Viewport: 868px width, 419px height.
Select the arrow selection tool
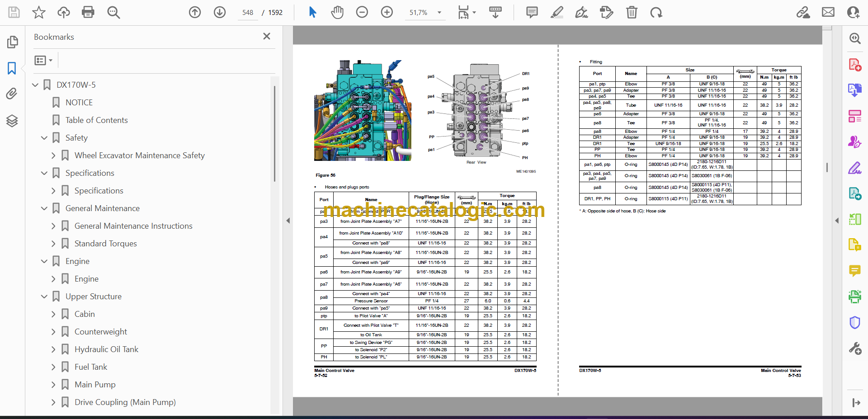(312, 12)
